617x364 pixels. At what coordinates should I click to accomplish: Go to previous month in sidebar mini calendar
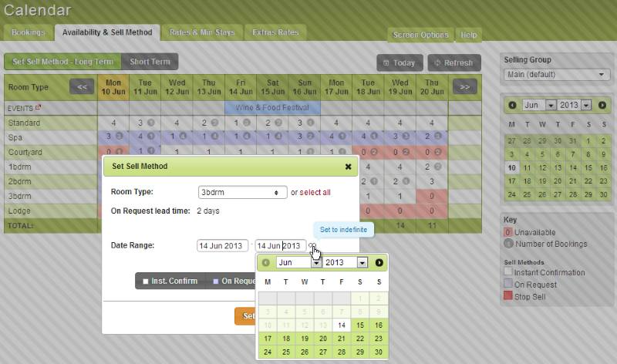(512, 105)
